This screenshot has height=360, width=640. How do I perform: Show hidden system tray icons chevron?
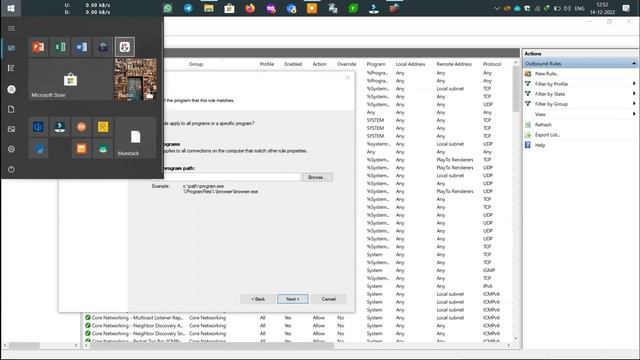pos(497,8)
